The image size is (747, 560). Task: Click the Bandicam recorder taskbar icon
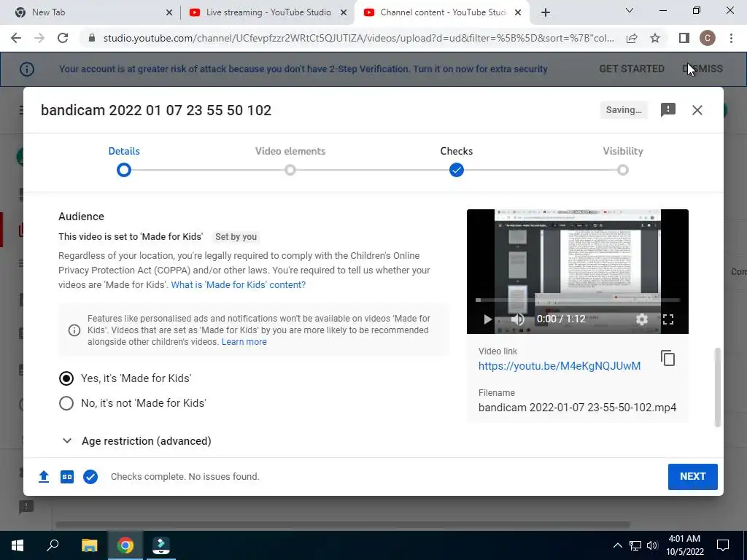[161, 545]
